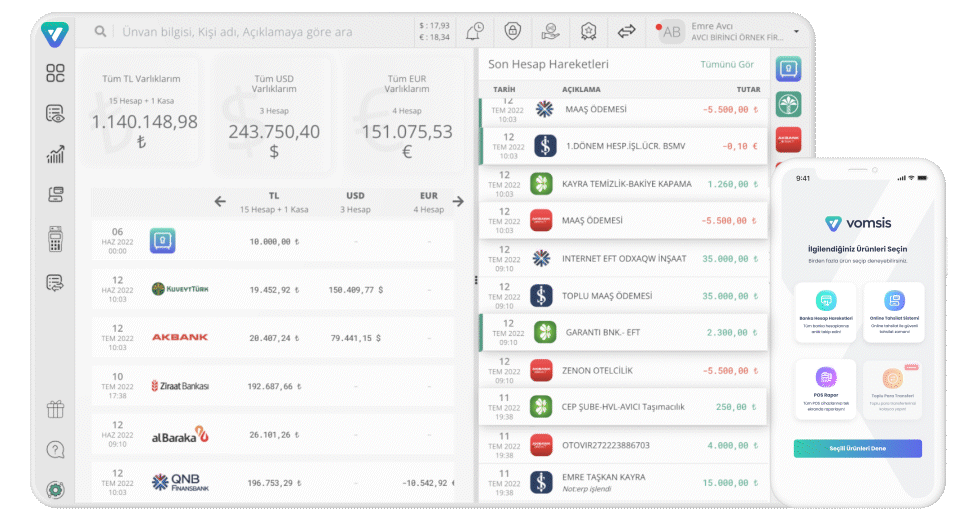Open the settings gear icon in sidebar
The height and width of the screenshot is (520, 960).
[55, 490]
